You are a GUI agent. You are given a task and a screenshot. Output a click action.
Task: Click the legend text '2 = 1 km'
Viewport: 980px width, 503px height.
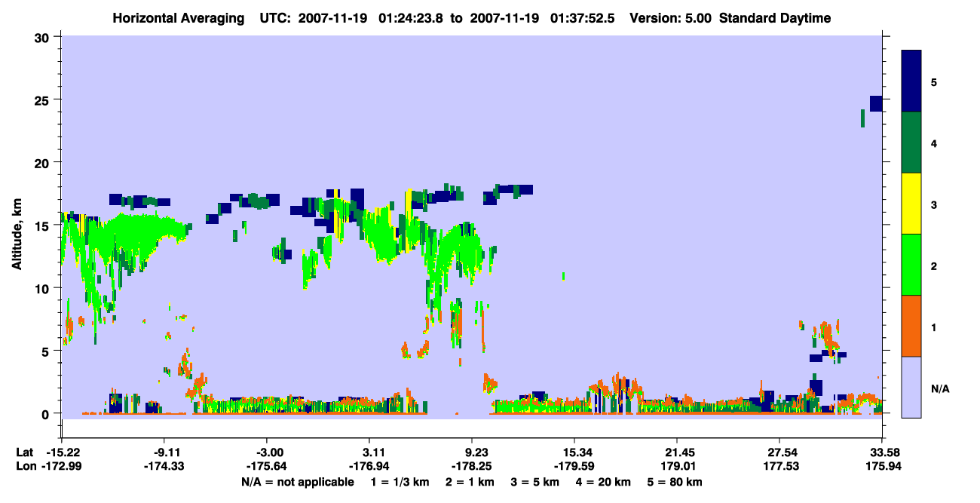470,482
